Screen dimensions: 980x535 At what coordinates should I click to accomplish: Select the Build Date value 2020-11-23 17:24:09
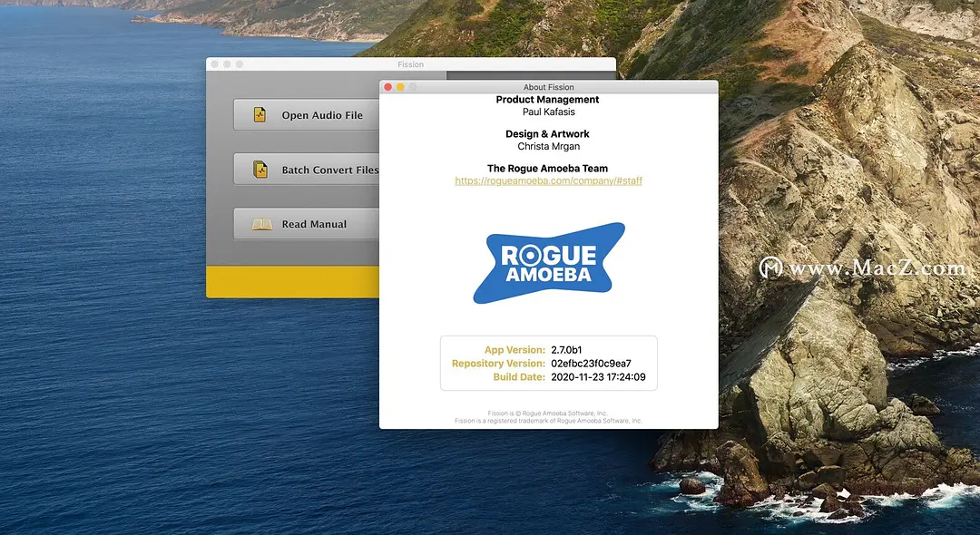(598, 377)
